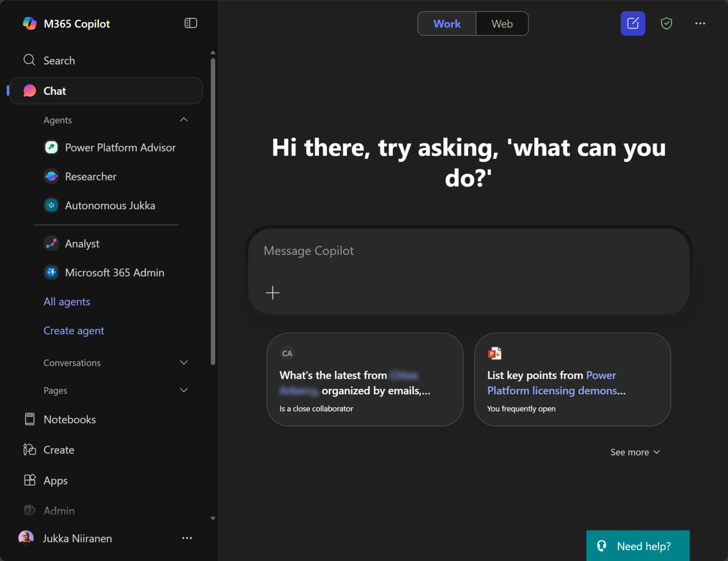Collapse the sidebar with the panel icon
Viewport: 728px width, 561px height.
point(190,23)
